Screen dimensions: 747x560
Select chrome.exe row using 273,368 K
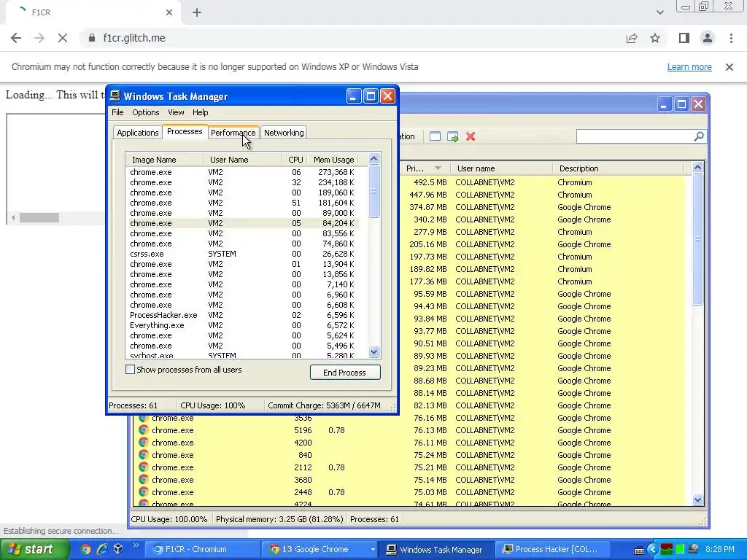pos(243,172)
